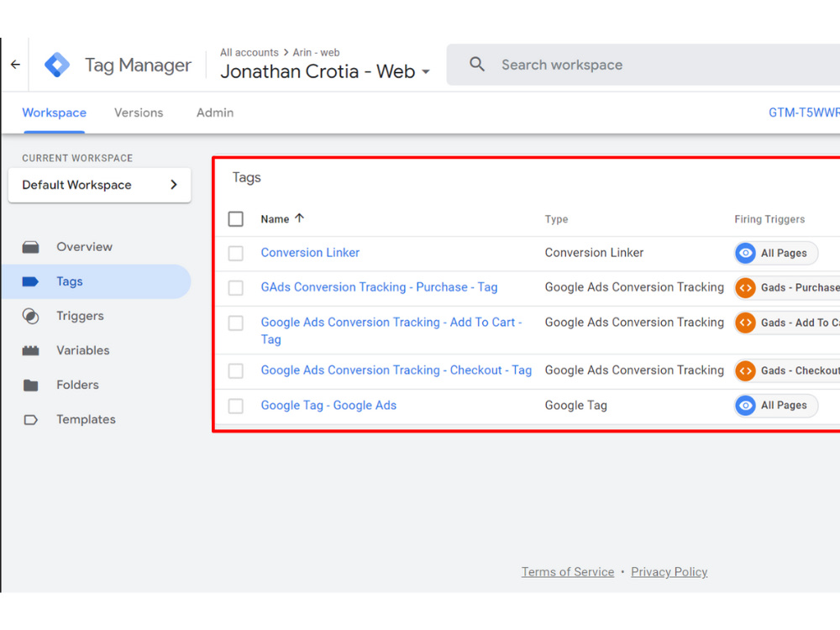
Task: Click the Templates sidebar icon
Action: point(30,419)
